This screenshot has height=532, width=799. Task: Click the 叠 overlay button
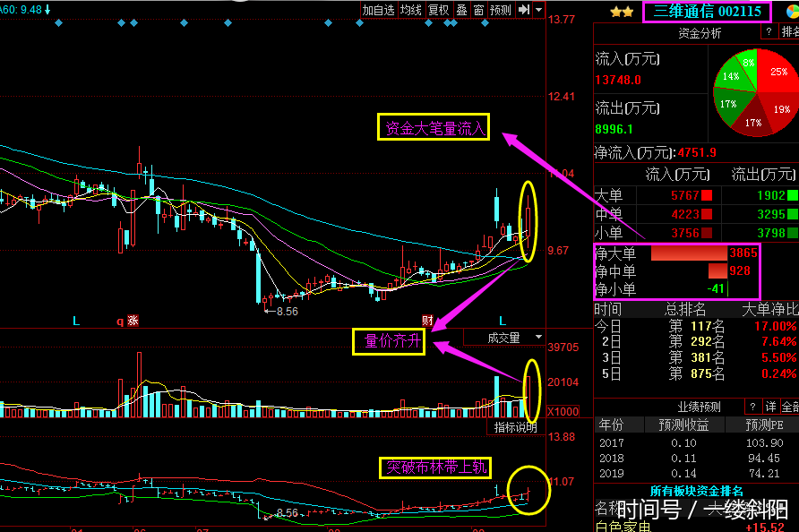(461, 10)
